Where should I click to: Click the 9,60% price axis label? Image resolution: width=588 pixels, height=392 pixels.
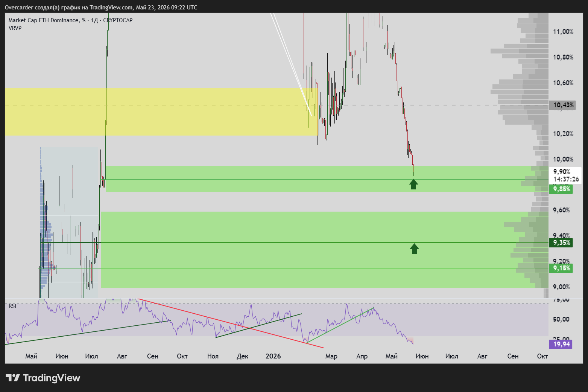(x=561, y=210)
